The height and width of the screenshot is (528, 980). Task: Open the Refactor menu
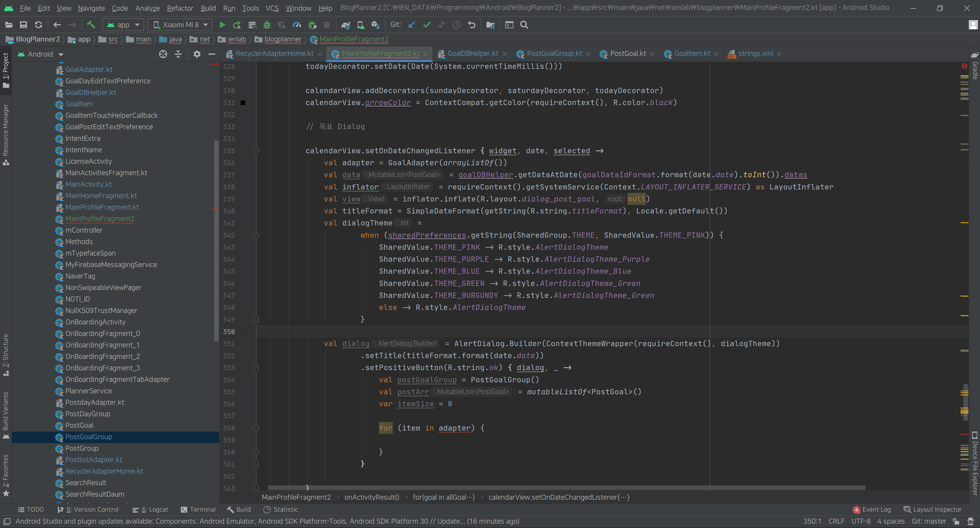180,8
